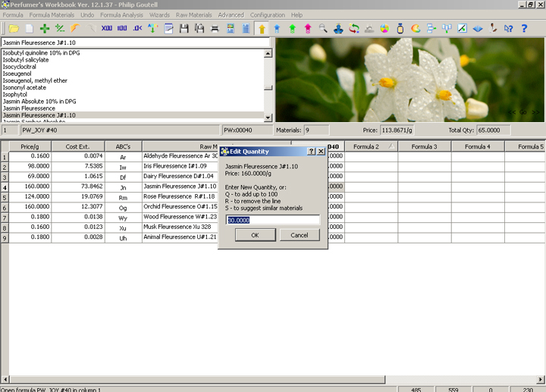This screenshot has height=392, width=546.
Task: Click the materials list scroll up arrow
Action: tap(268, 53)
